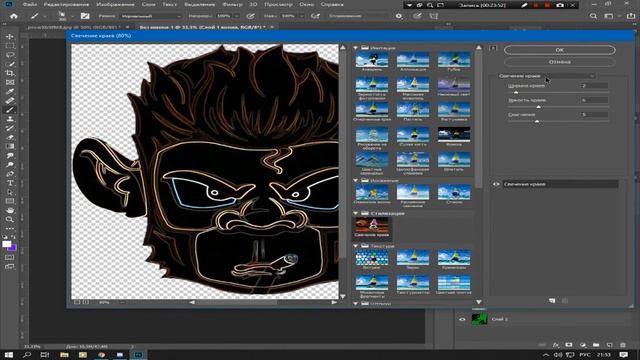Image resolution: width=640 pixels, height=360 pixels.
Task: Select the Hand tool
Action: coord(10,210)
